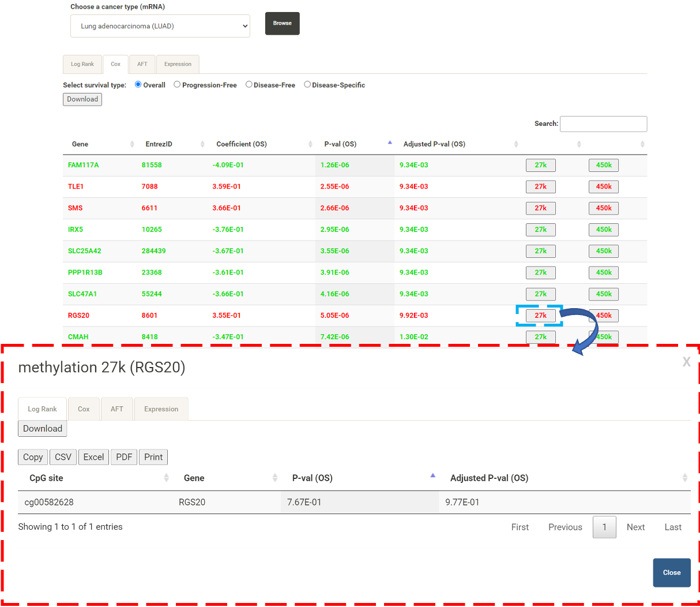This screenshot has width=700, height=607.
Task: Click the Browse button
Action: 283,23
